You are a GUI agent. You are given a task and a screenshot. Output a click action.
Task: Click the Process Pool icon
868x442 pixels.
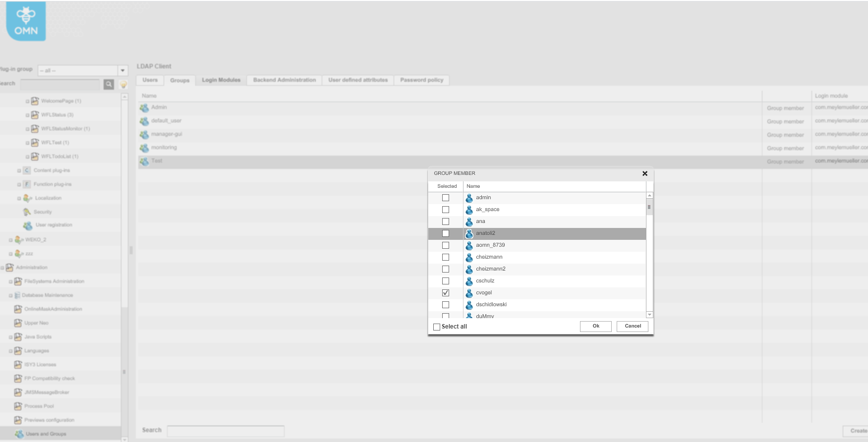click(x=18, y=406)
